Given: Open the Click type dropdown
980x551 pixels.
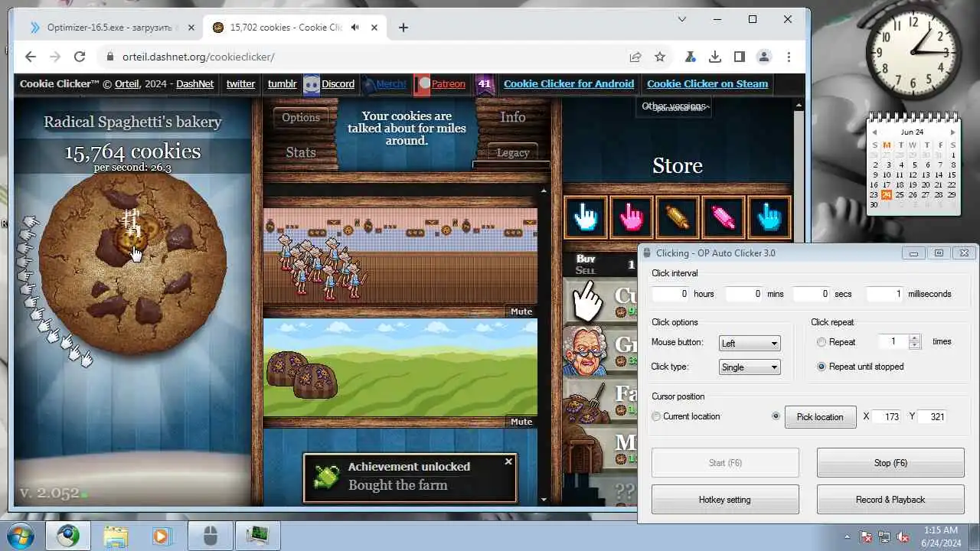Looking at the screenshot, I should [x=750, y=367].
